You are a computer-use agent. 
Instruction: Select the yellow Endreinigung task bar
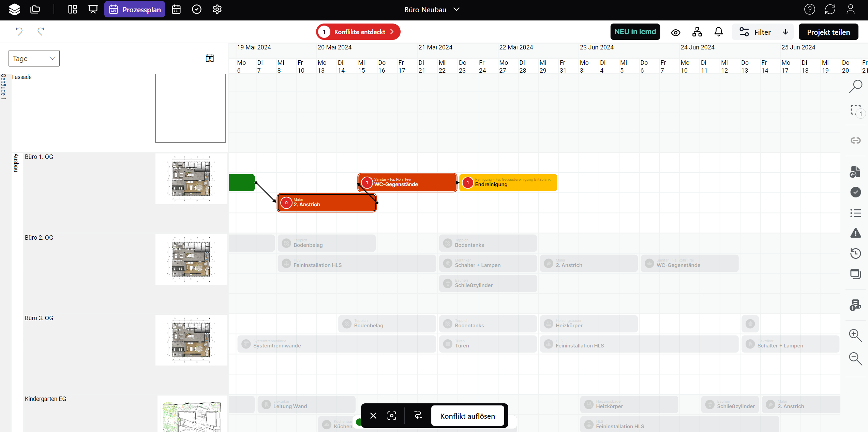[511, 183]
